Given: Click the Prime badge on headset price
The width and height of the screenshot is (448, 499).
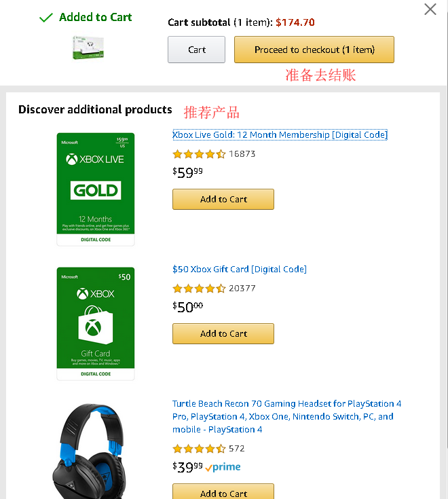Looking at the screenshot, I should 223,467.
